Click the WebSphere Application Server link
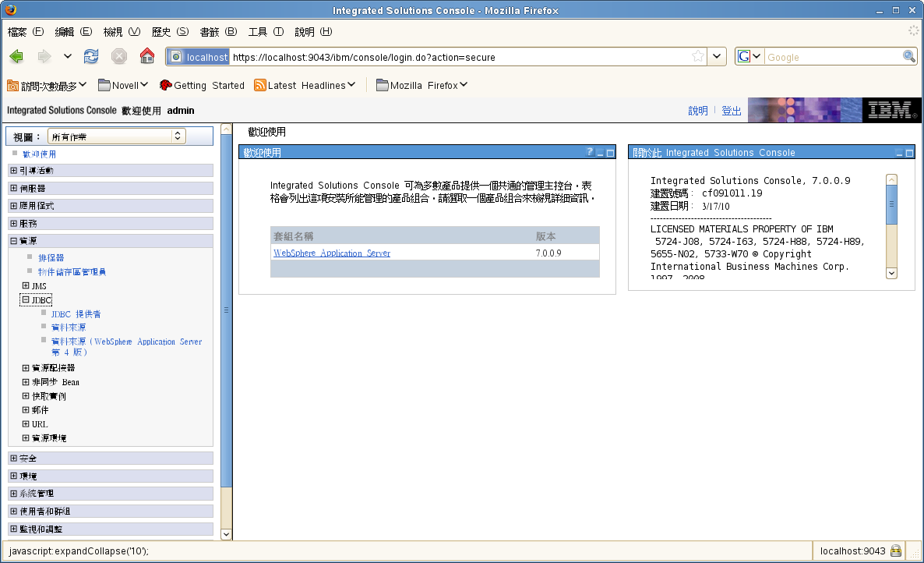The width and height of the screenshot is (924, 563). pyautogui.click(x=332, y=253)
